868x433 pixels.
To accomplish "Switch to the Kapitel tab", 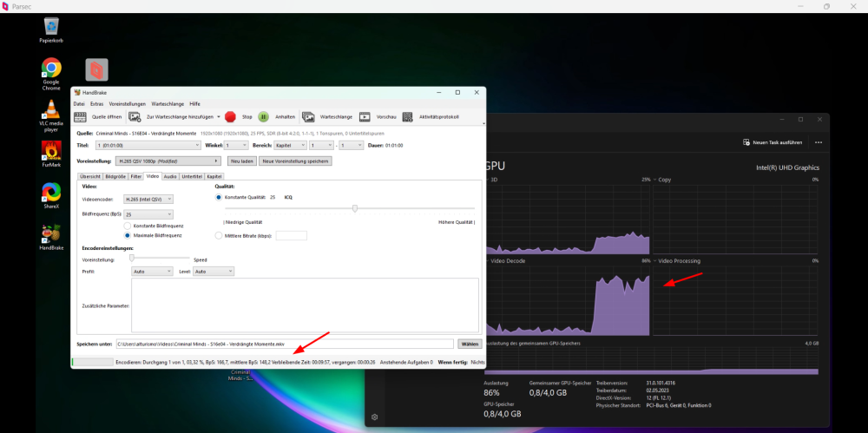I will 214,177.
